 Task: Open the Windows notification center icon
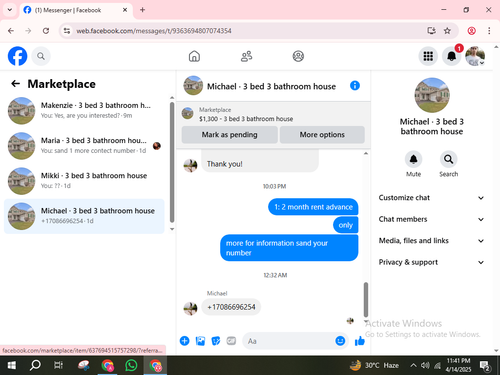pos(484,365)
